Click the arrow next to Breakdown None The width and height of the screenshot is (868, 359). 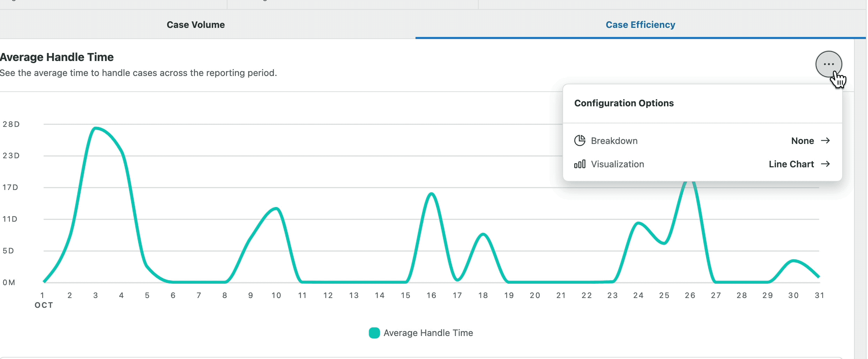coord(826,140)
